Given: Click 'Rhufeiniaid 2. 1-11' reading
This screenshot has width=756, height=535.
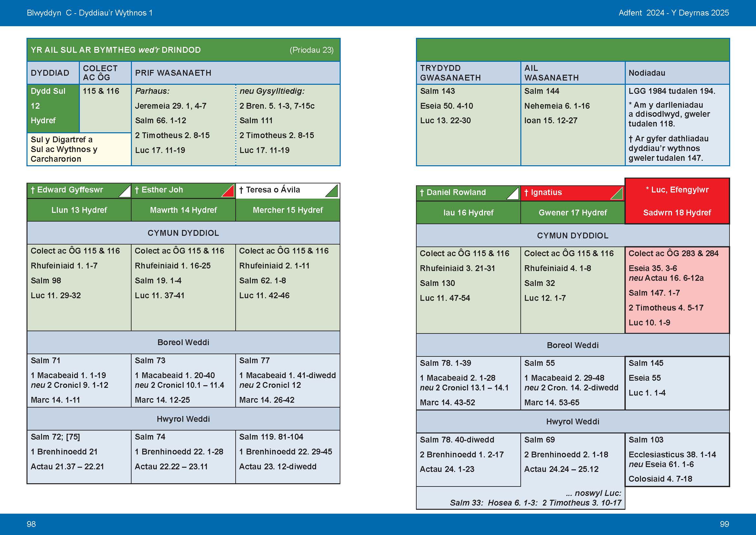Looking at the screenshot, I should point(274,266).
